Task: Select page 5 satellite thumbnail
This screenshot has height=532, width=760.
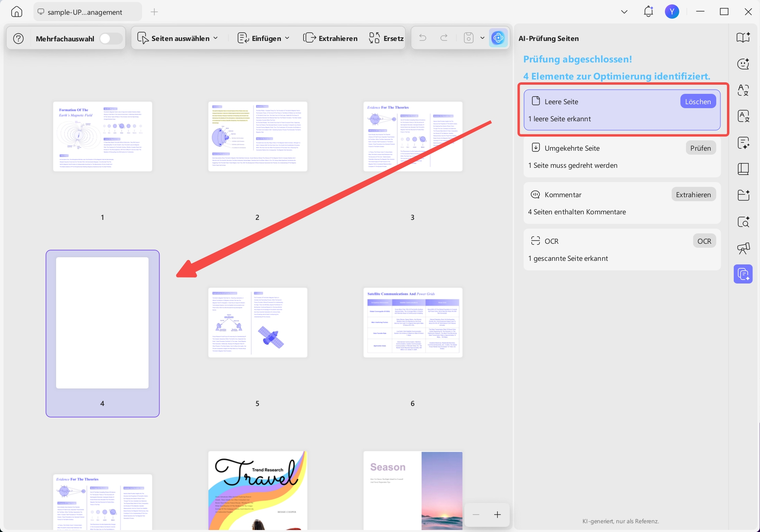Action: pyautogui.click(x=258, y=322)
